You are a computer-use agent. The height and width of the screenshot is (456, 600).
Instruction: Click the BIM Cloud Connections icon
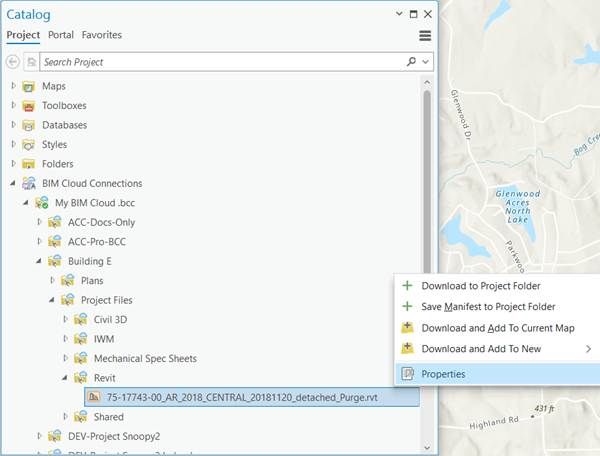pos(28,183)
